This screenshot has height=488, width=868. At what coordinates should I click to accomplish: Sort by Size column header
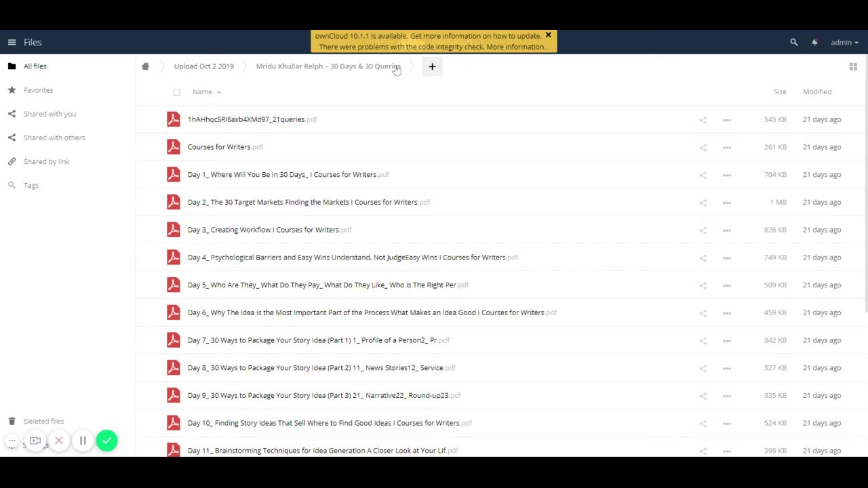780,91
